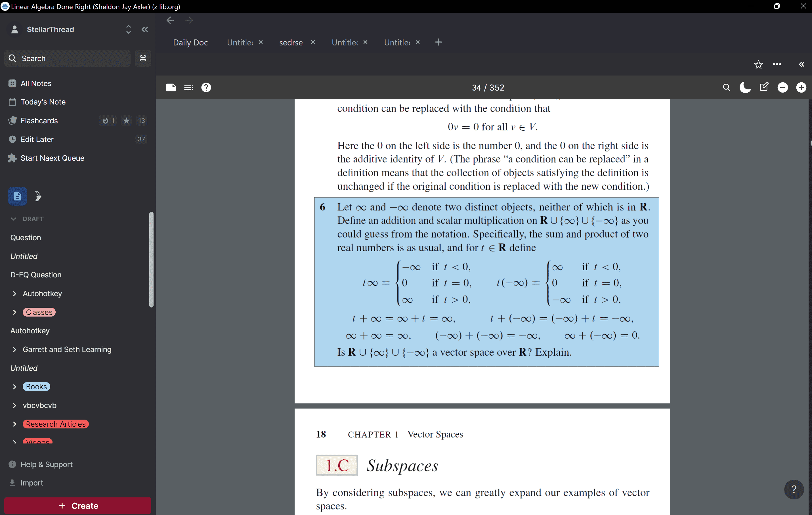Click the PDF document icon in the reader toolbar

pyautogui.click(x=171, y=88)
